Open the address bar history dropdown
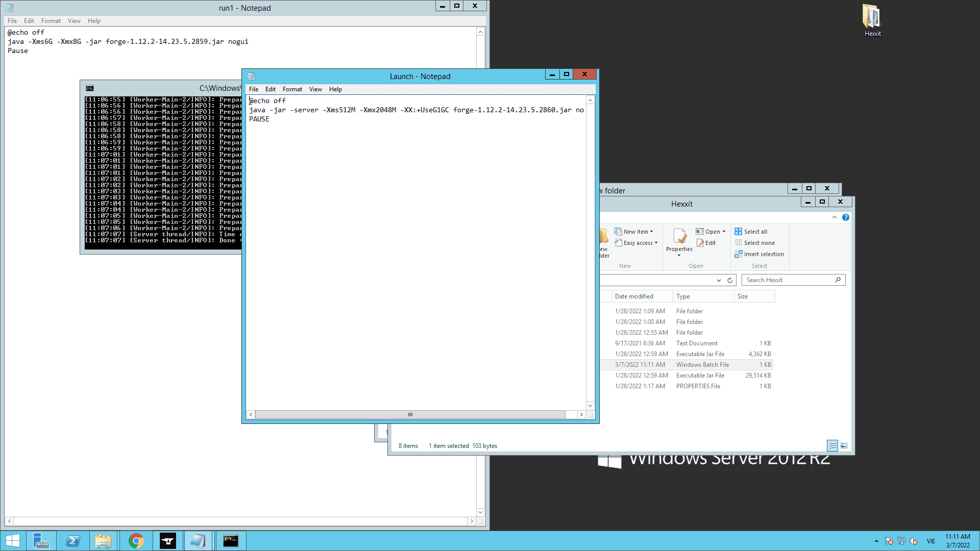The width and height of the screenshot is (980, 551). click(x=719, y=280)
